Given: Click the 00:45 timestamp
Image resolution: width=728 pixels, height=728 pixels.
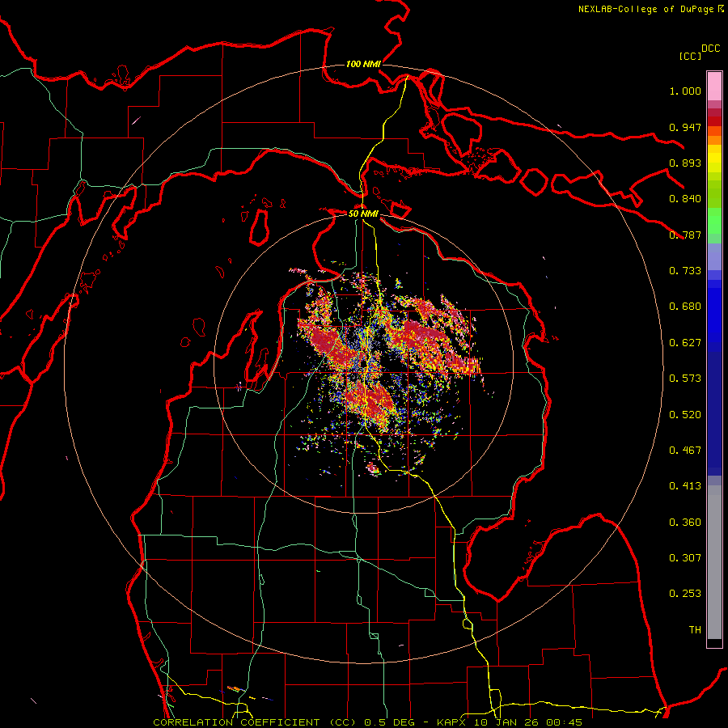Looking at the screenshot, I should click(x=564, y=722).
